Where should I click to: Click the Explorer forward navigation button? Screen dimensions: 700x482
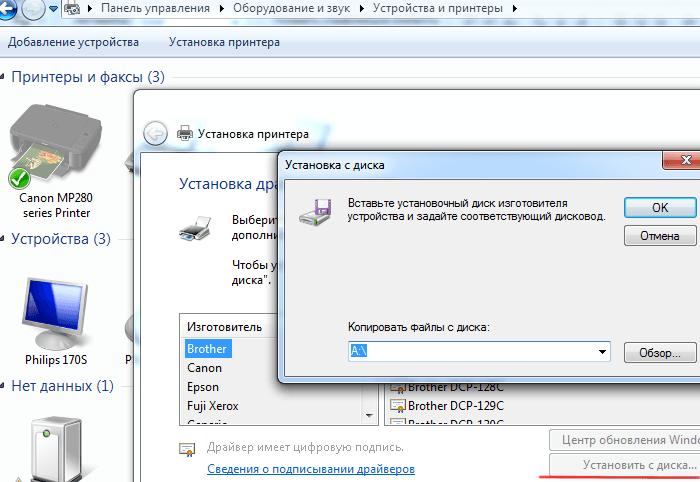coord(33,9)
